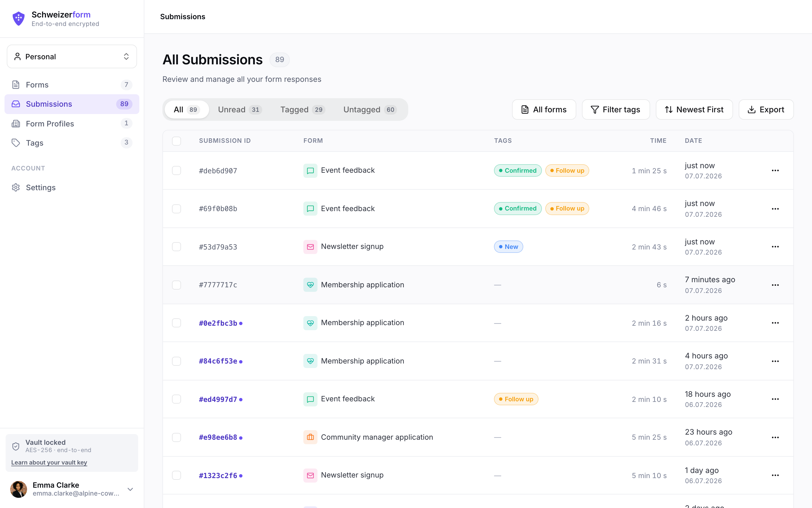Check the box for submission #53d79a53
The width and height of the screenshot is (812, 508).
[176, 247]
